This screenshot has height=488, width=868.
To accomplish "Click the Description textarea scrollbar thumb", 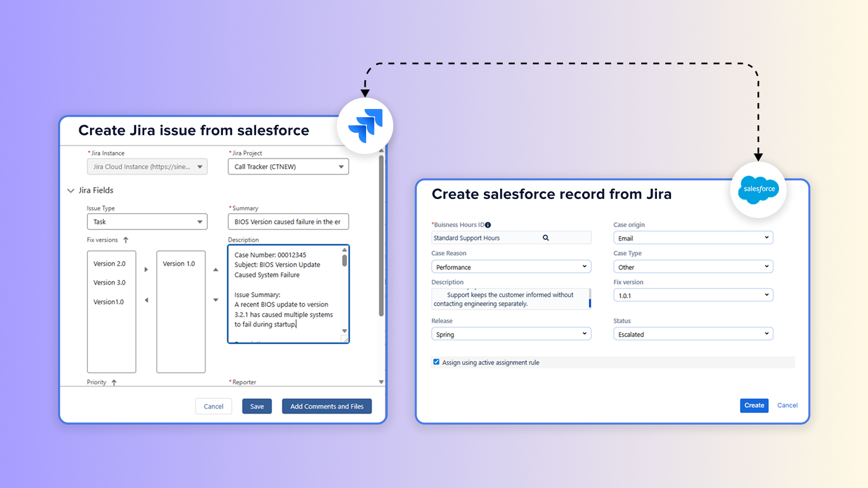I will (x=344, y=260).
